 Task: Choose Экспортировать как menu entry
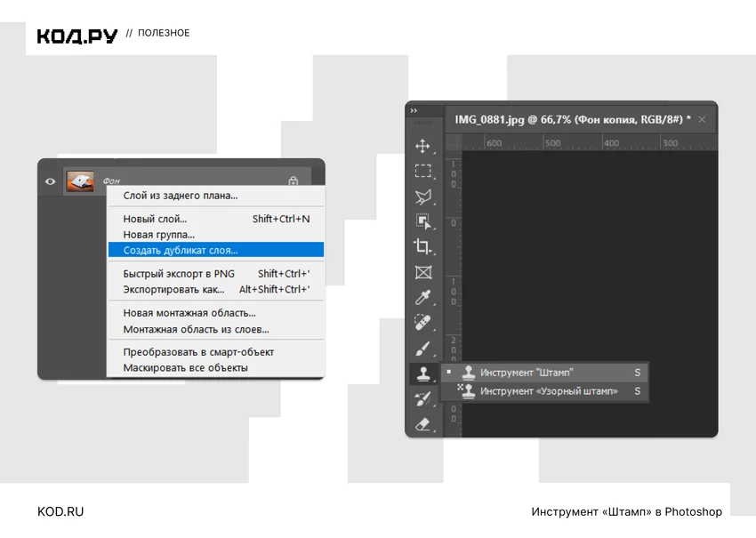coord(216,290)
